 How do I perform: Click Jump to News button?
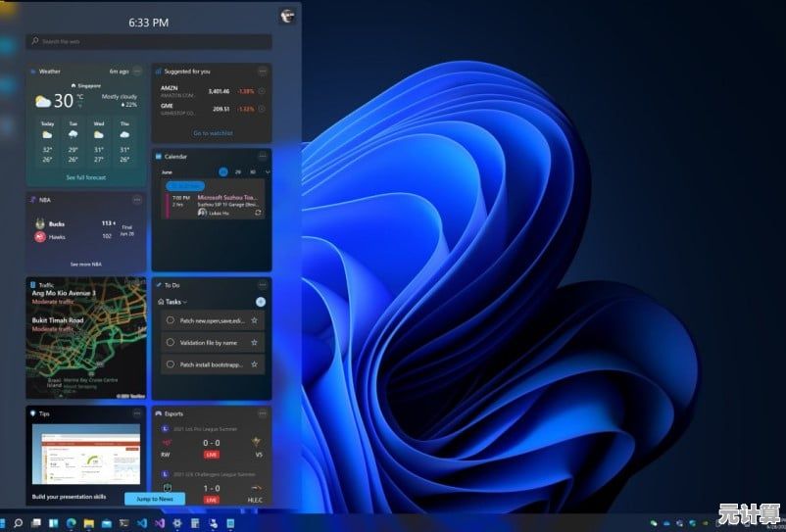pos(155,499)
